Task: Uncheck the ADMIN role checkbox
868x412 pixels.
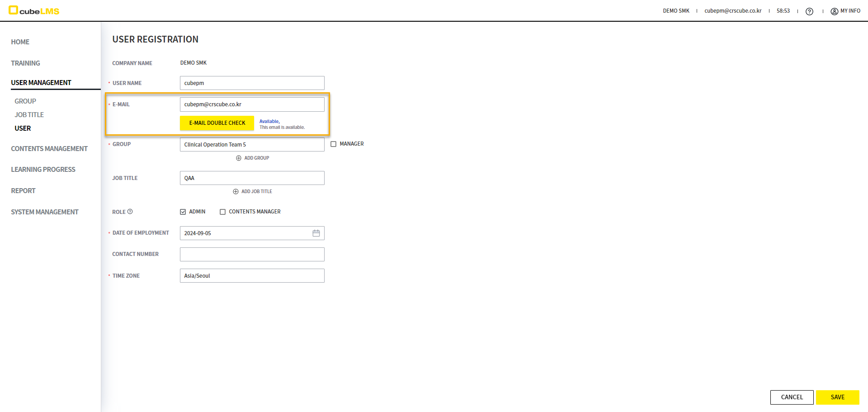Action: [x=183, y=212]
